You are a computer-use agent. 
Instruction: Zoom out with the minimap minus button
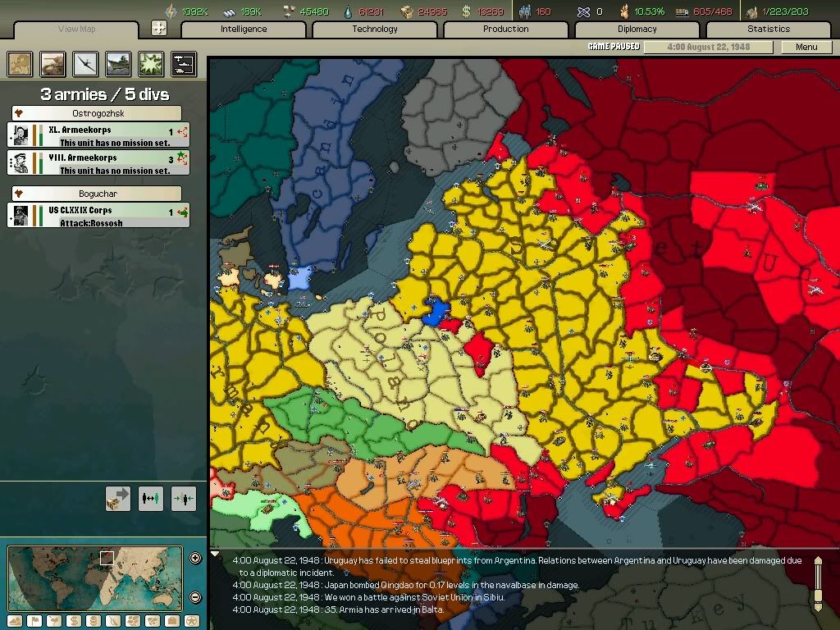(x=195, y=597)
